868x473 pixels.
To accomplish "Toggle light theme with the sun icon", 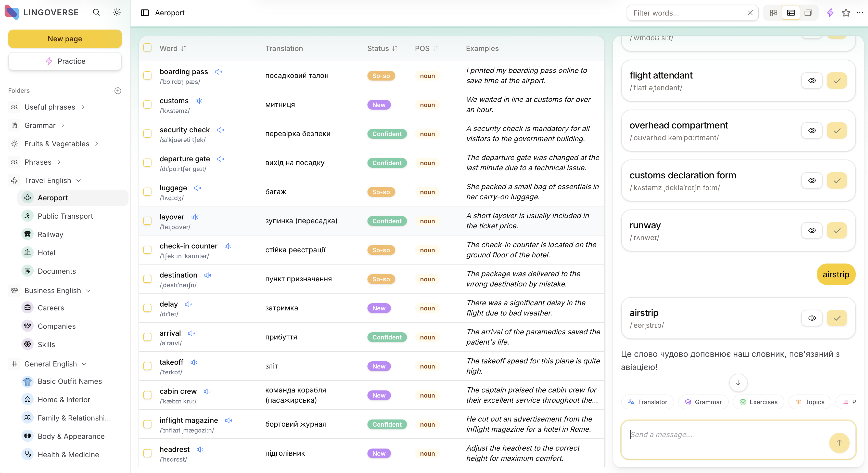I will [117, 12].
